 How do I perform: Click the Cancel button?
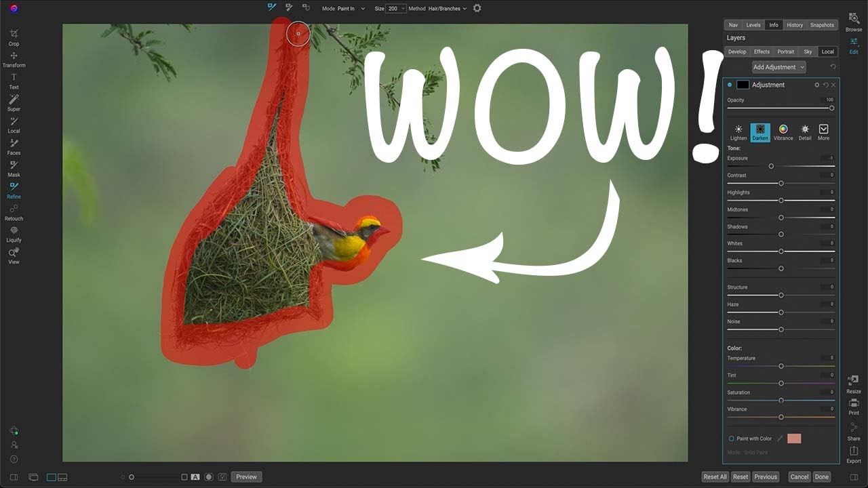click(800, 477)
